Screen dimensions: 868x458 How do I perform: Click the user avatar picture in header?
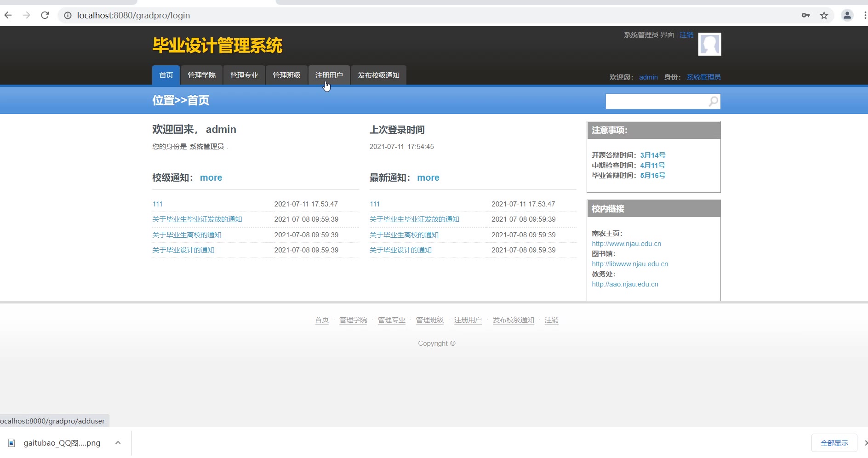coord(709,44)
